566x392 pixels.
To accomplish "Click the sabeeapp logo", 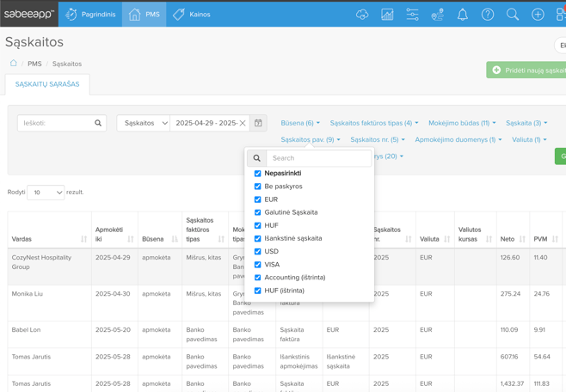I will point(29,14).
